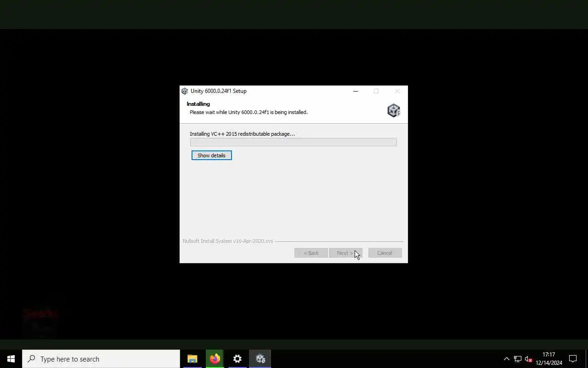
Task: Click the taskbar clock showing 17:17
Action: (x=549, y=359)
